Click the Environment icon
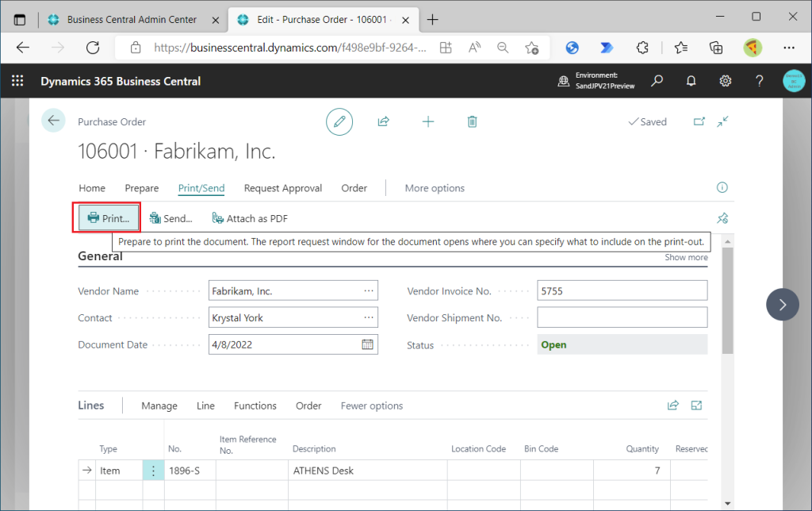The height and width of the screenshot is (511, 812). (564, 81)
